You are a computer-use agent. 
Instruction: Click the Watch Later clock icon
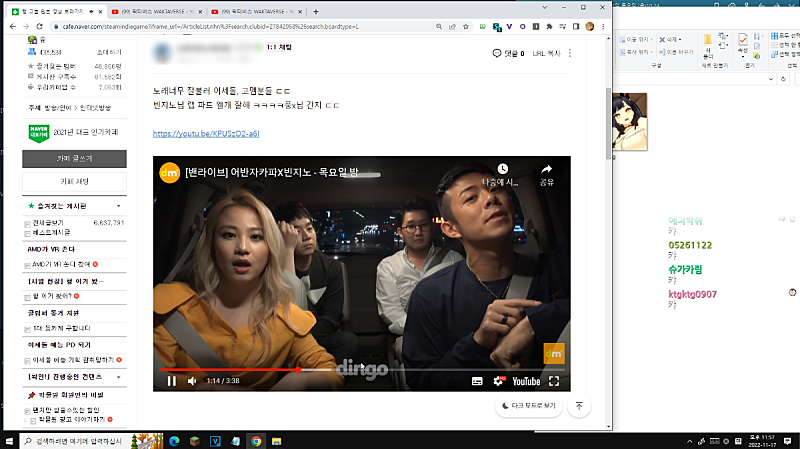point(502,169)
